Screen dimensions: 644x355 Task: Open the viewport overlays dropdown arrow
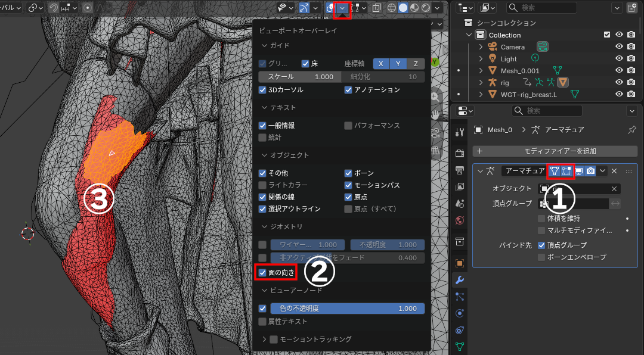coord(342,8)
